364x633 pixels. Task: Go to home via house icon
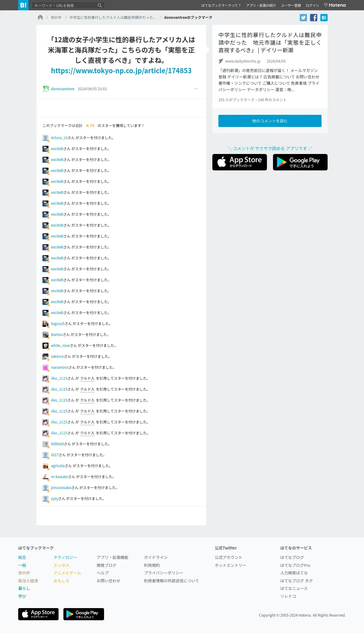pyautogui.click(x=40, y=17)
